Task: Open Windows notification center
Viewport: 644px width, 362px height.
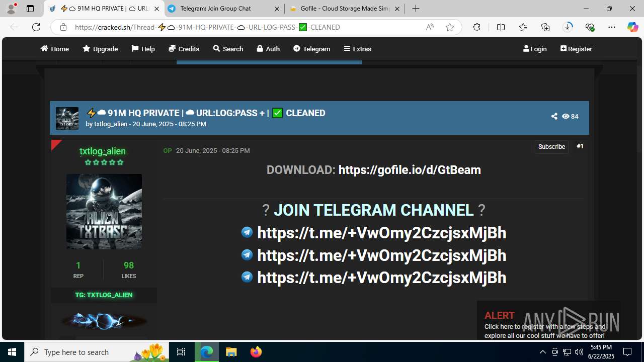Action: 627,352
